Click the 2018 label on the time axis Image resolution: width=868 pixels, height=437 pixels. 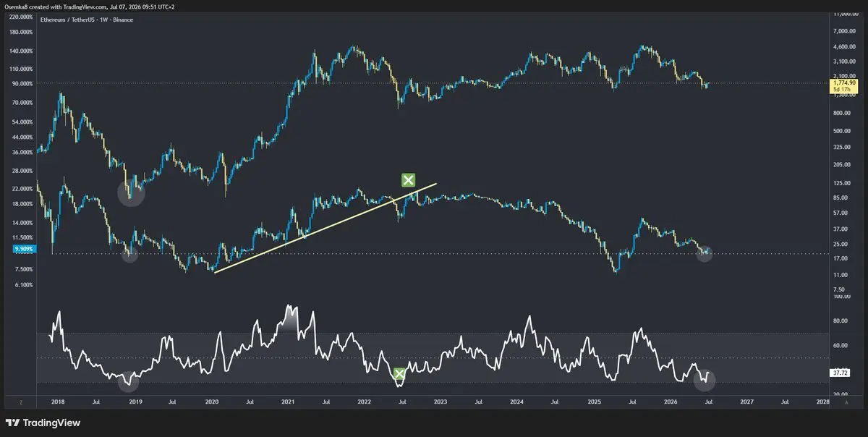coord(57,402)
